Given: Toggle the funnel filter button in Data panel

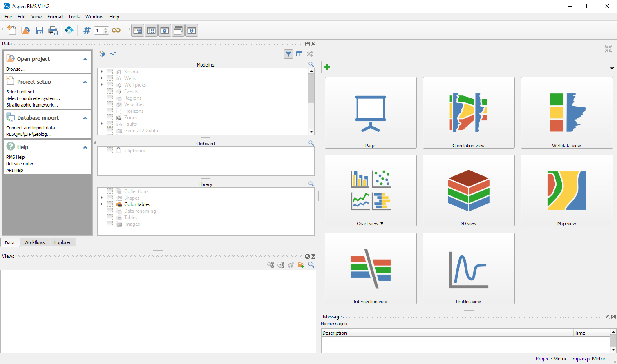Looking at the screenshot, I should pos(288,54).
